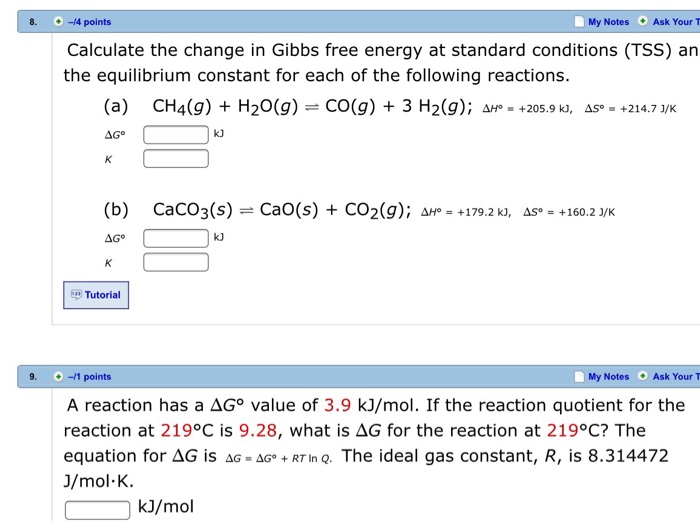Click the "-/4 points" label
The image size is (700, 521).
click(x=90, y=21)
